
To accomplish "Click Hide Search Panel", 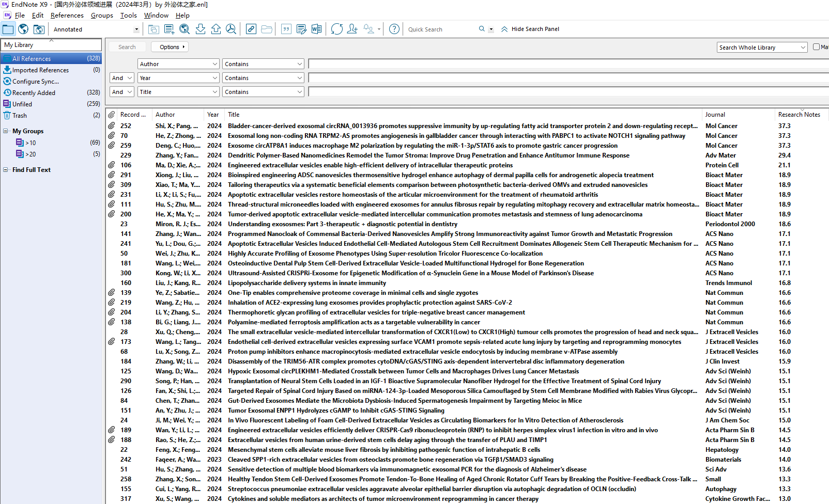I will (x=530, y=29).
